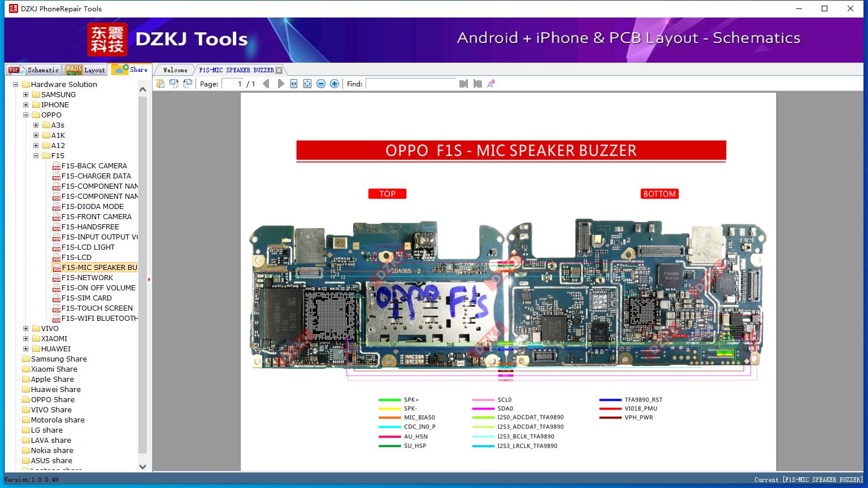Click the PDF icon beside F1S-BACK CAMERA
The width and height of the screenshot is (868, 488).
coord(57,166)
